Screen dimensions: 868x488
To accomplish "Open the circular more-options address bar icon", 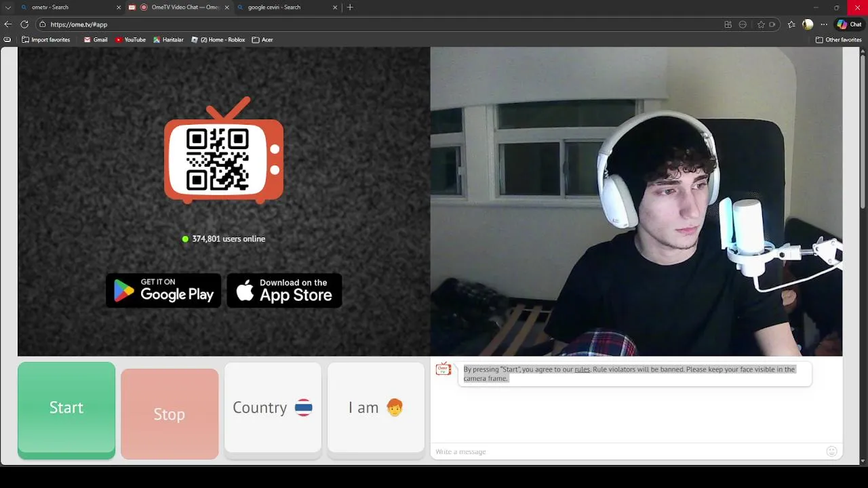I will [743, 24].
